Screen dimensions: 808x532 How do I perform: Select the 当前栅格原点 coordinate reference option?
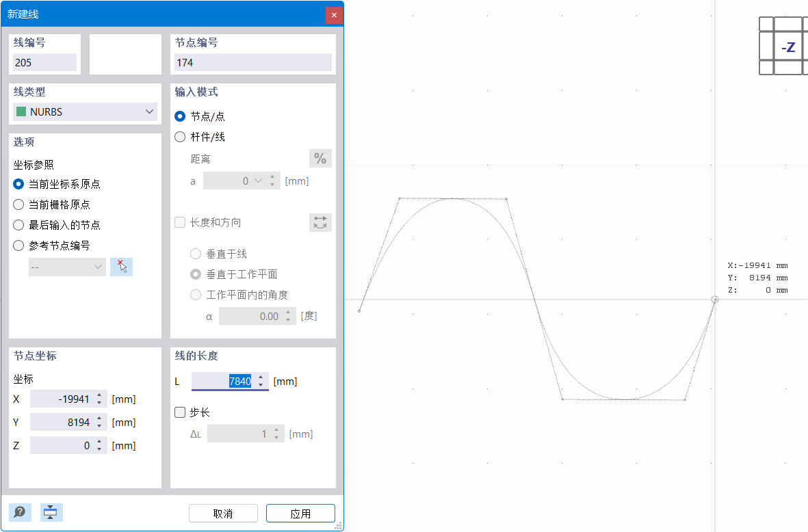pos(18,204)
